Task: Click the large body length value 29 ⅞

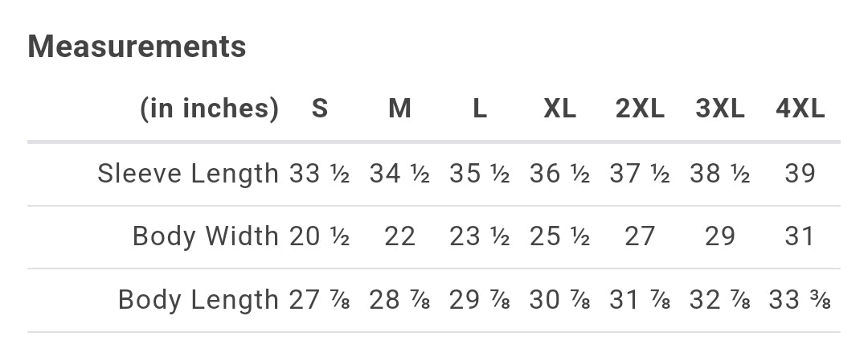Action: coord(480,300)
